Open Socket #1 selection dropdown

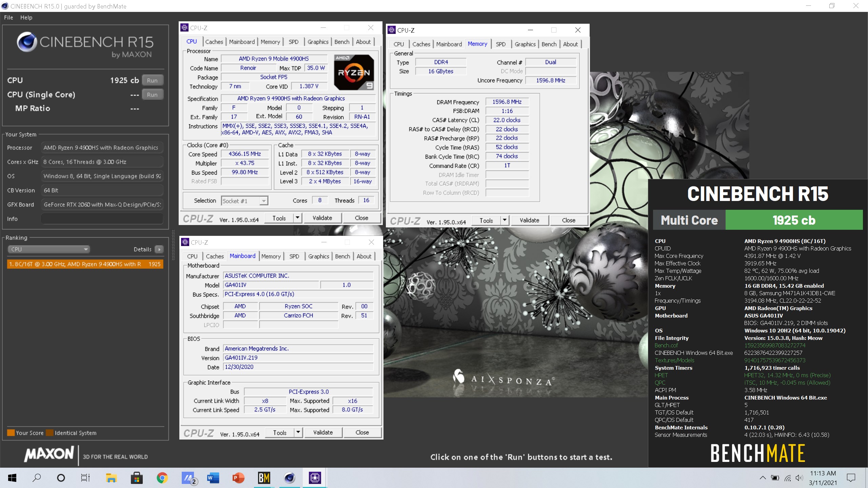click(244, 201)
